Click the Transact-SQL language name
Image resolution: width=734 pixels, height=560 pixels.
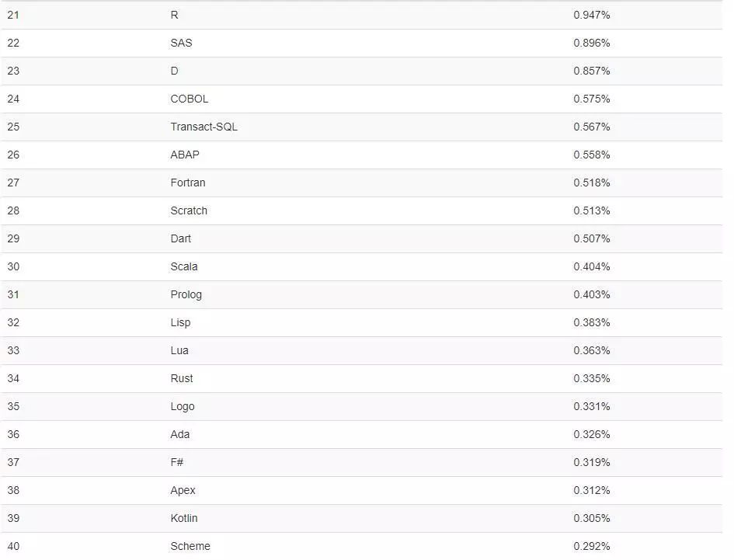click(204, 127)
